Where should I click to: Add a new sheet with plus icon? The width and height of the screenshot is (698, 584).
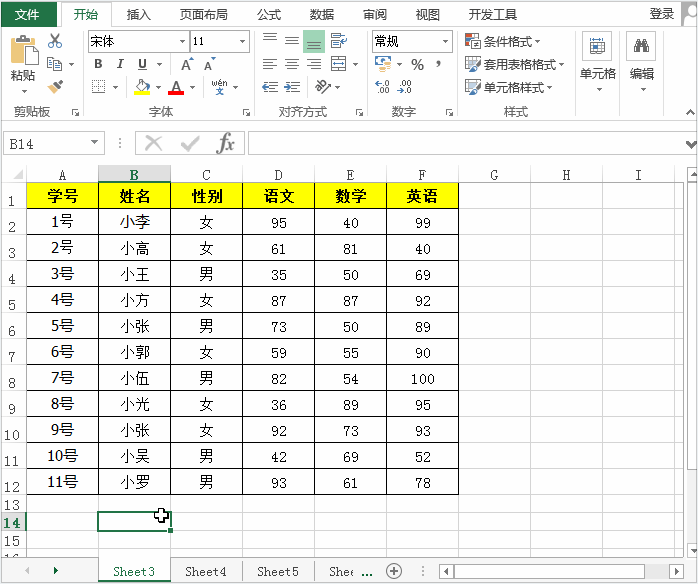(x=394, y=571)
